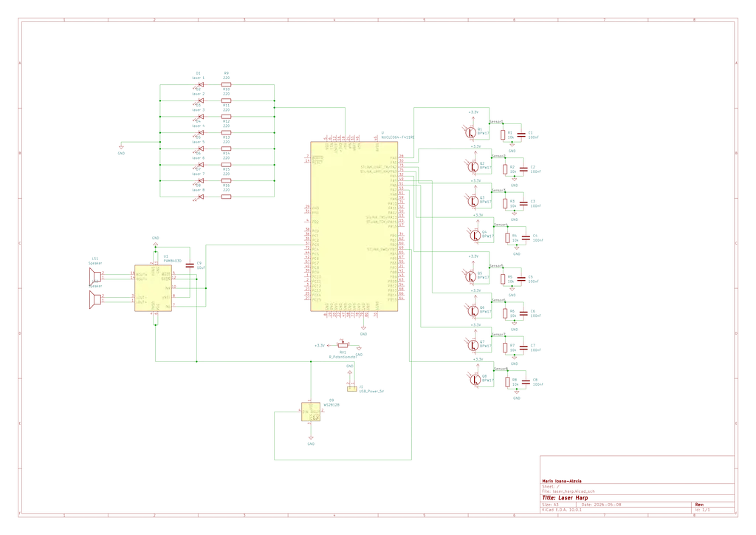Select the D9 WS2812B LED symbol

point(311,412)
